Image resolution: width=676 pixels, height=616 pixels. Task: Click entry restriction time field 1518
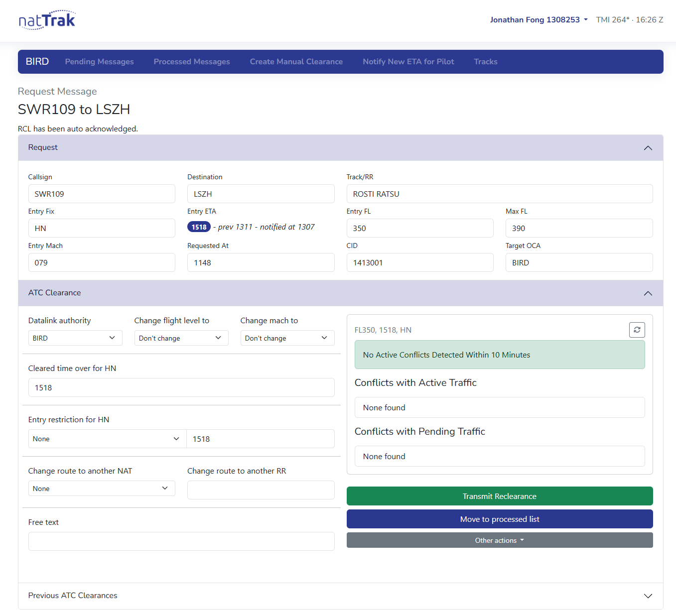coord(261,439)
